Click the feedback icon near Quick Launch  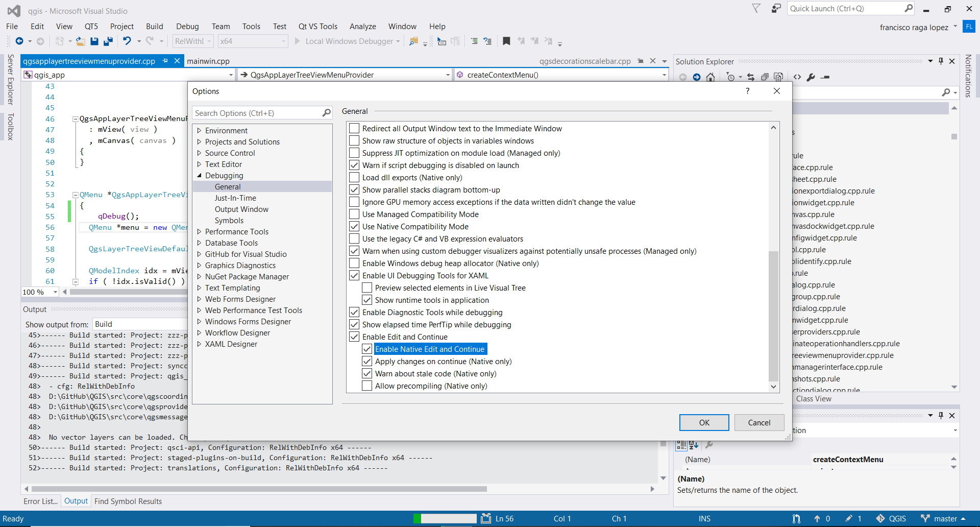(776, 9)
